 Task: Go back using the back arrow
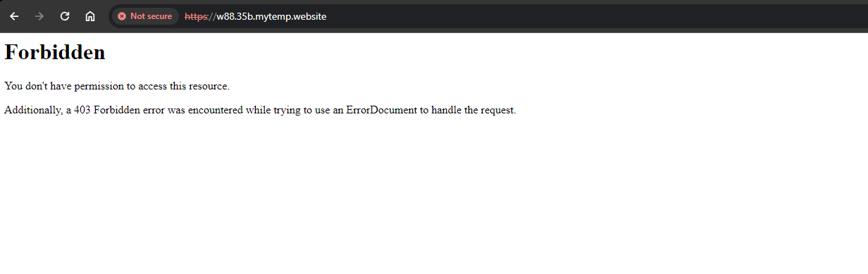coord(14,16)
